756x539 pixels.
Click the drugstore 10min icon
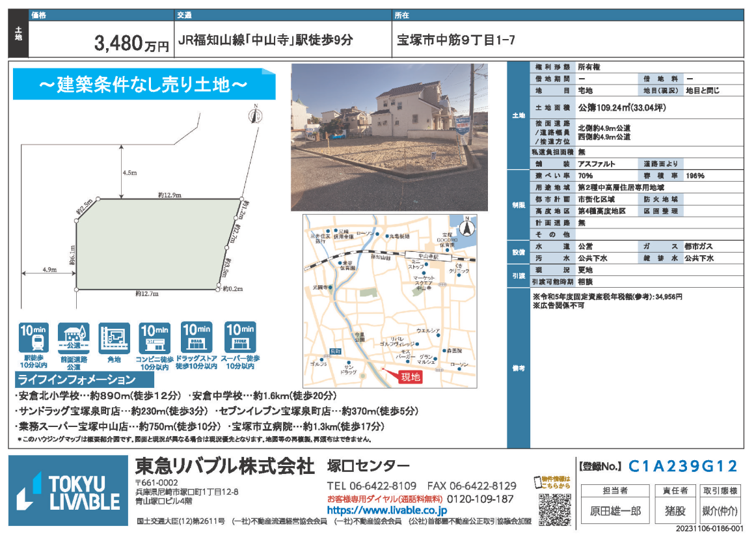[196, 339]
